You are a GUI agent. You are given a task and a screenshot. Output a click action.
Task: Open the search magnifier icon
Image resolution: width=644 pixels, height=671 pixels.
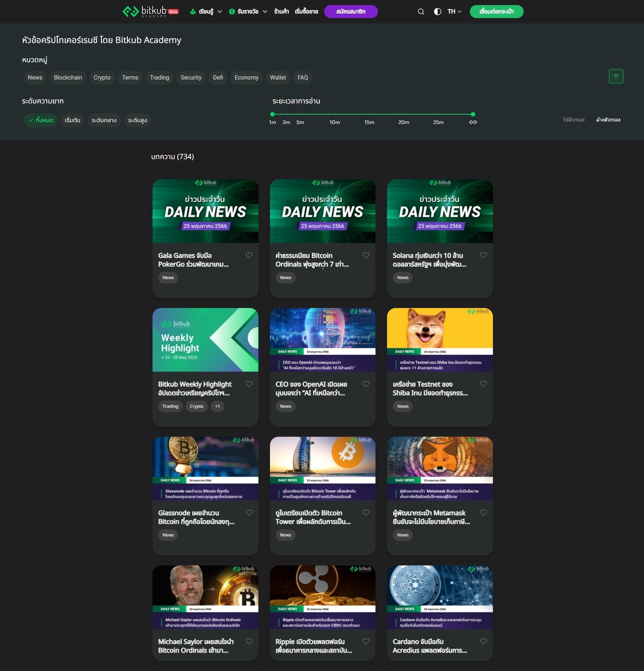[421, 12]
